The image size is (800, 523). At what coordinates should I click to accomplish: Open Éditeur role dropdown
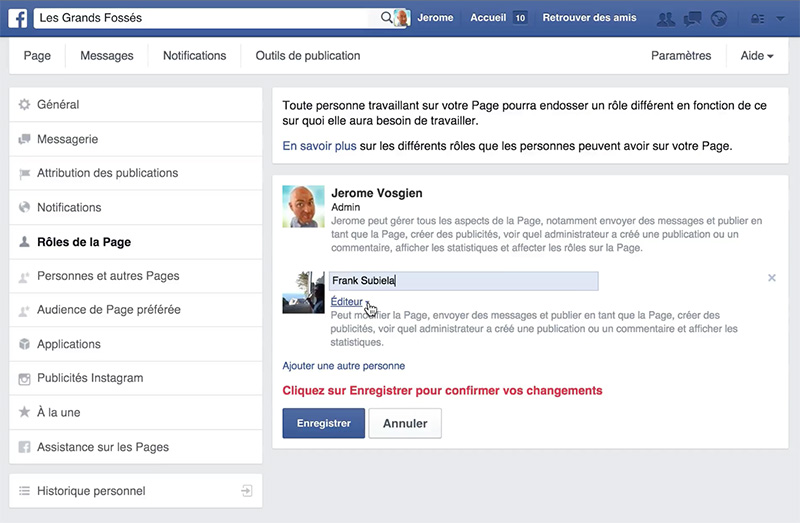(x=349, y=302)
